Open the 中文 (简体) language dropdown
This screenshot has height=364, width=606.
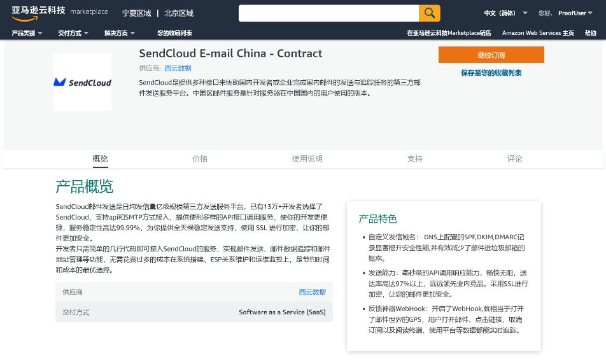click(505, 13)
